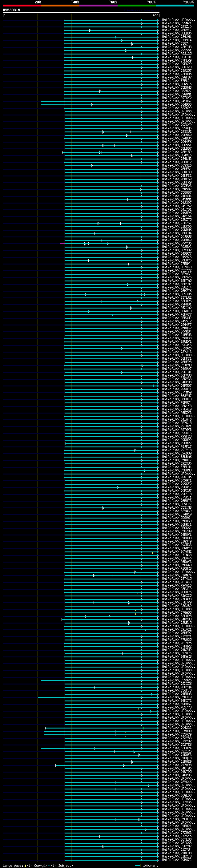Click the UniRef100_O35080 label
The image size is (197, 868).
176,731
